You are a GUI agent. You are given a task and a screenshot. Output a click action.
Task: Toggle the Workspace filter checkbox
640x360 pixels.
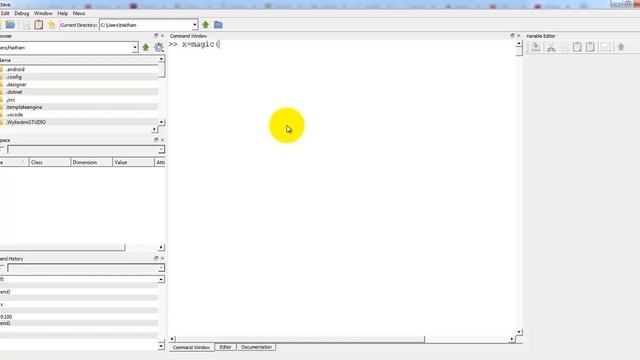tap(2, 149)
